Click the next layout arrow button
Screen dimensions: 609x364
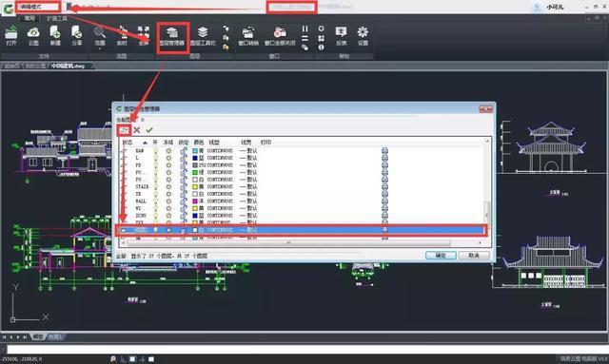(x=18, y=337)
